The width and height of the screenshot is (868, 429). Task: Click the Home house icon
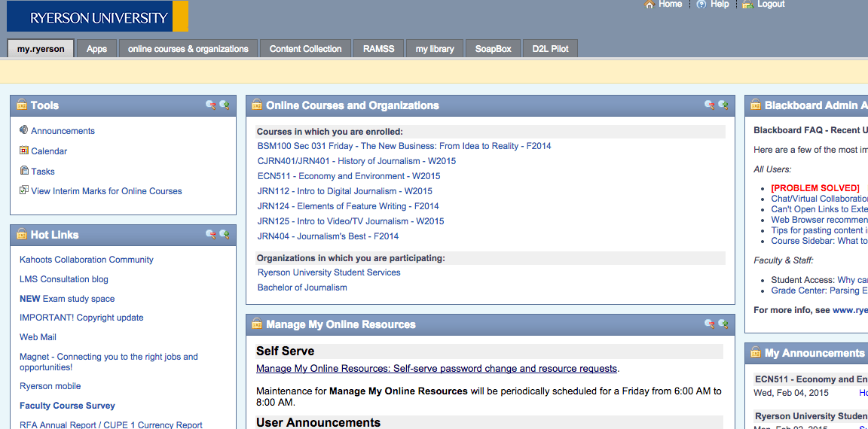point(649,5)
